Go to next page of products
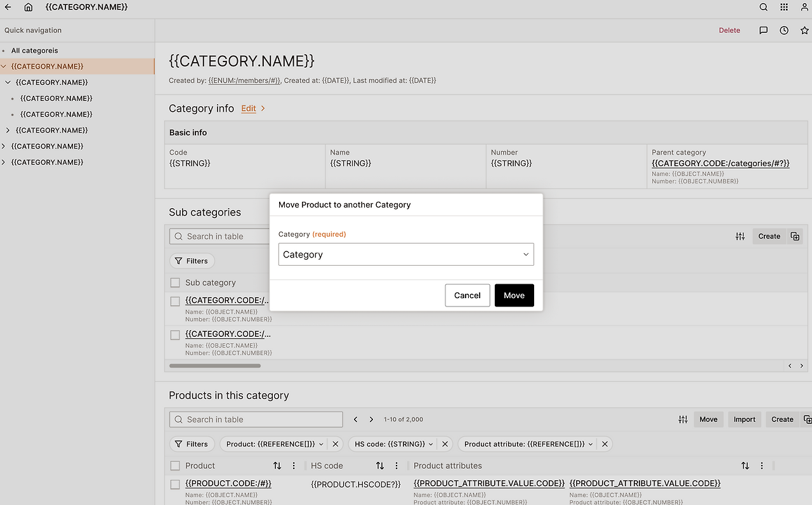Screen dimensions: 812x505 [x=372, y=419]
